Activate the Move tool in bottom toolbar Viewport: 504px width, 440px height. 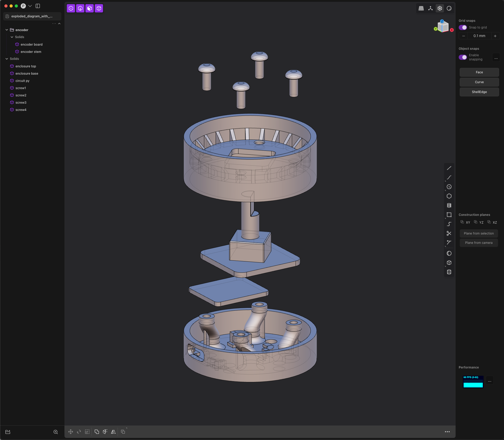click(x=70, y=431)
